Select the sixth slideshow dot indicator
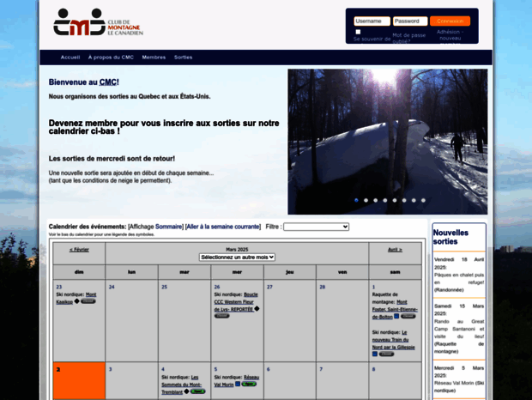 tap(404, 201)
